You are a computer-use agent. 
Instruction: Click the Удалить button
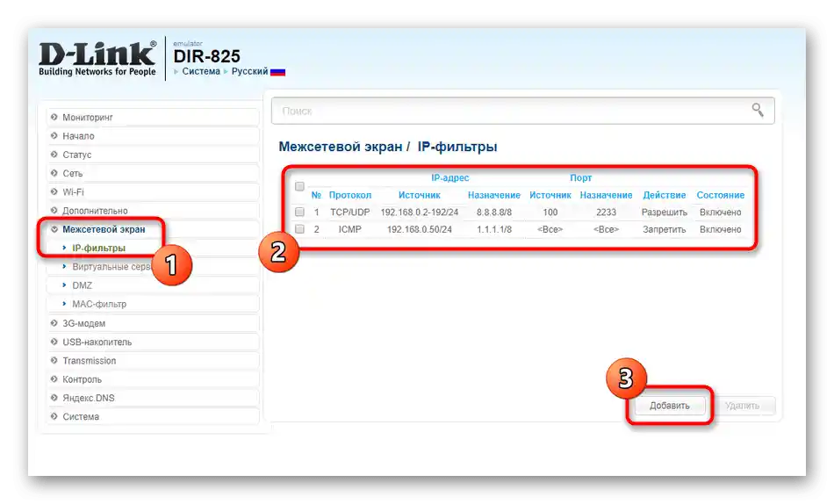click(742, 406)
